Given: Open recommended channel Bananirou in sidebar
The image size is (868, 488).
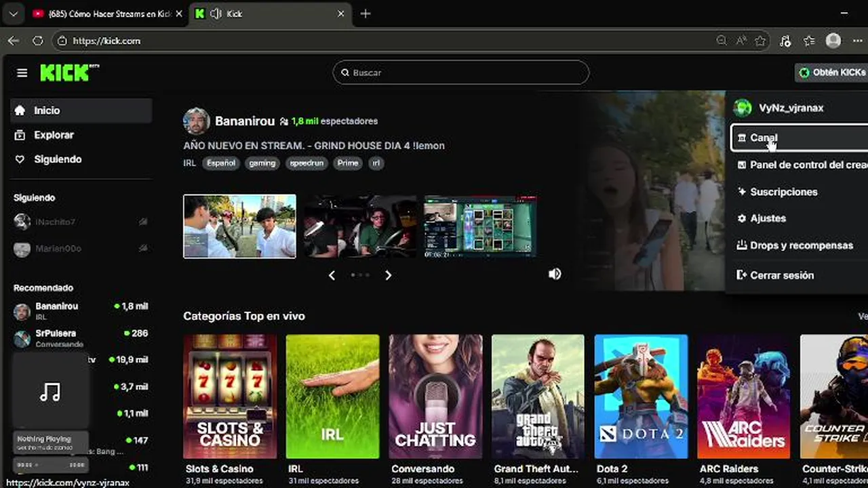Looking at the screenshot, I should pyautogui.click(x=81, y=311).
